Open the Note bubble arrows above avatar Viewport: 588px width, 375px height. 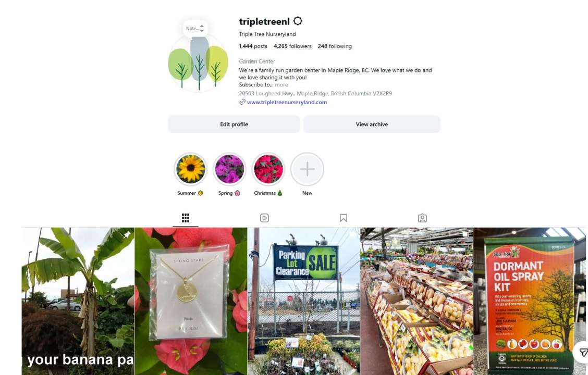tap(202, 29)
